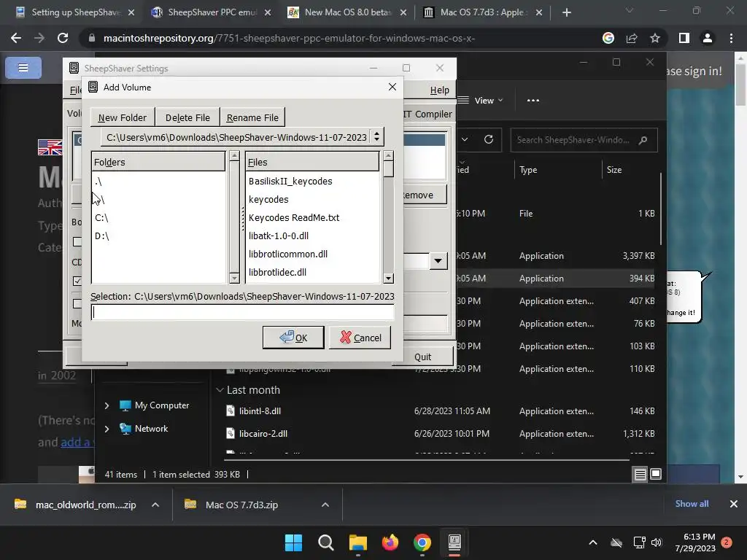Viewport: 747px width, 560px height.
Task: Open Mac OS 7.7d3.zip download options
Action: [x=325, y=505]
